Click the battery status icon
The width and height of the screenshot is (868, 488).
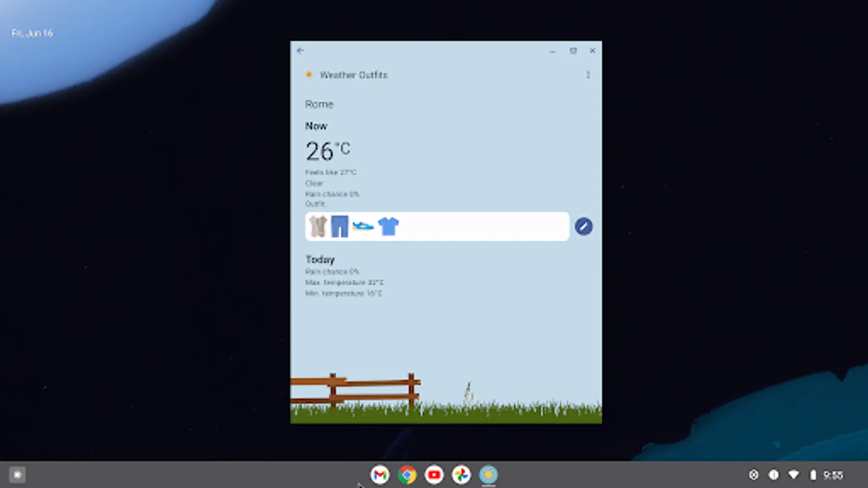813,475
